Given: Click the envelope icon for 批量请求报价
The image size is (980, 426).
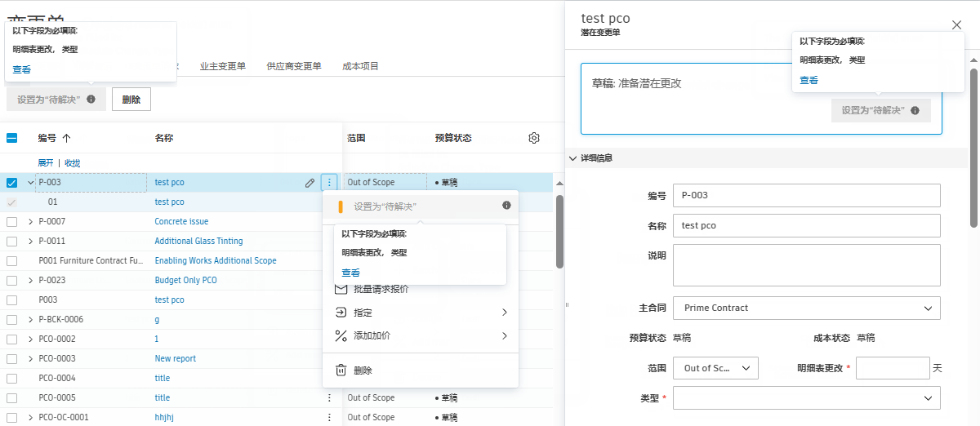Looking at the screenshot, I should [341, 289].
